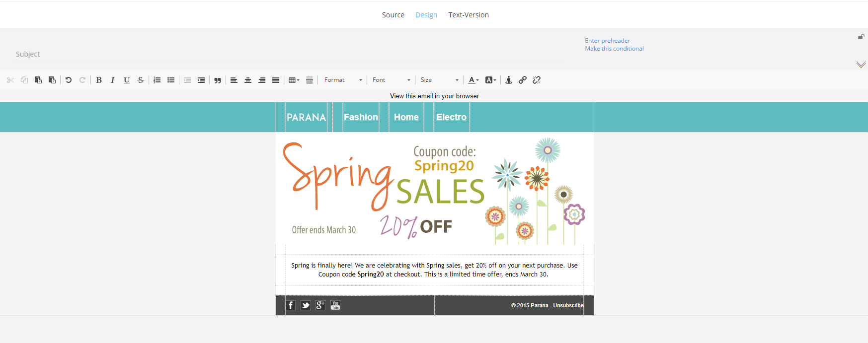Screen dimensions: 868x343
Task: Toggle italic formatting
Action: click(x=113, y=80)
